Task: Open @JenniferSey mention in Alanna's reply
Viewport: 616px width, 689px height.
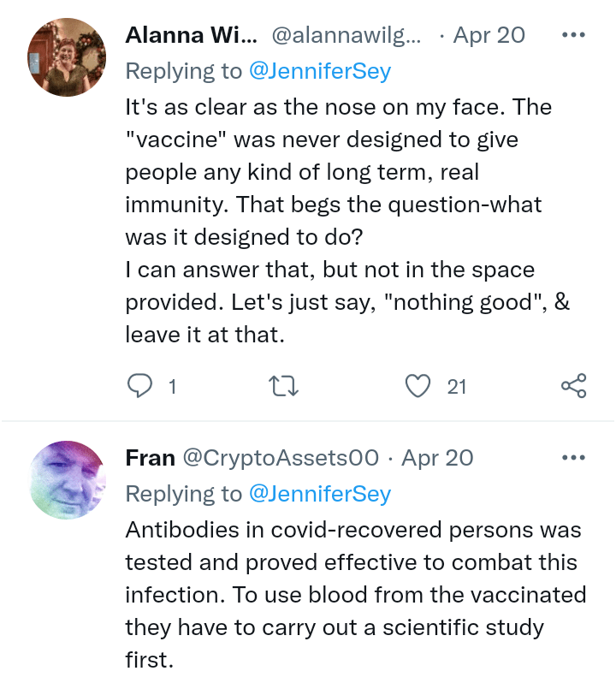Action: point(319,71)
